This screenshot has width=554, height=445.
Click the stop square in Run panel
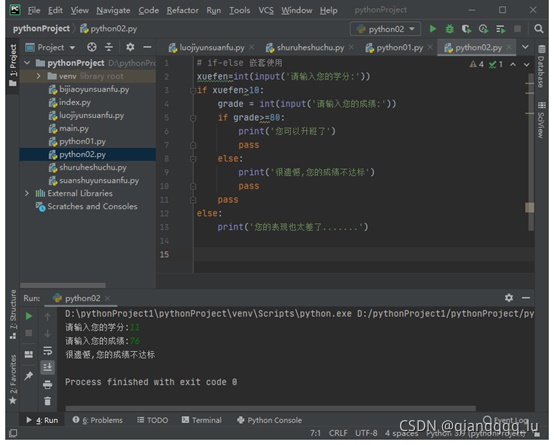[29, 333]
